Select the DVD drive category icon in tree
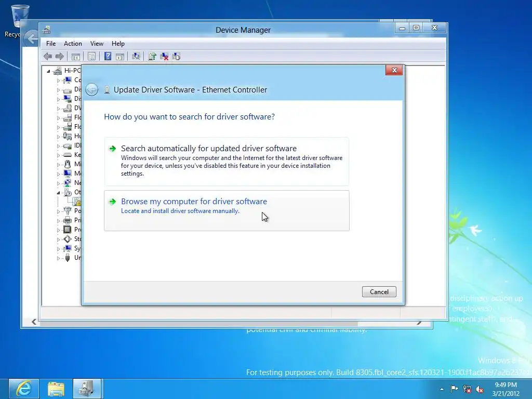This screenshot has width=532, height=399. (x=68, y=108)
